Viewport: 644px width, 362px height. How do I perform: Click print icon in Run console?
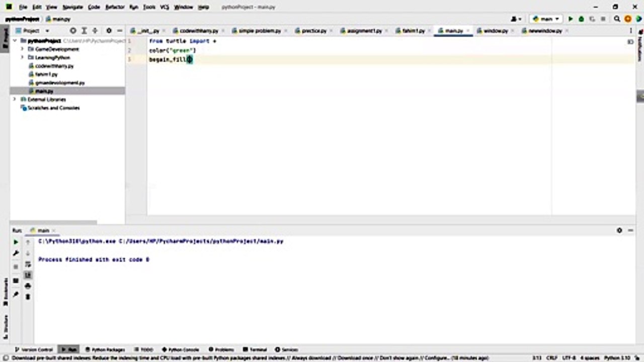pos(28,286)
